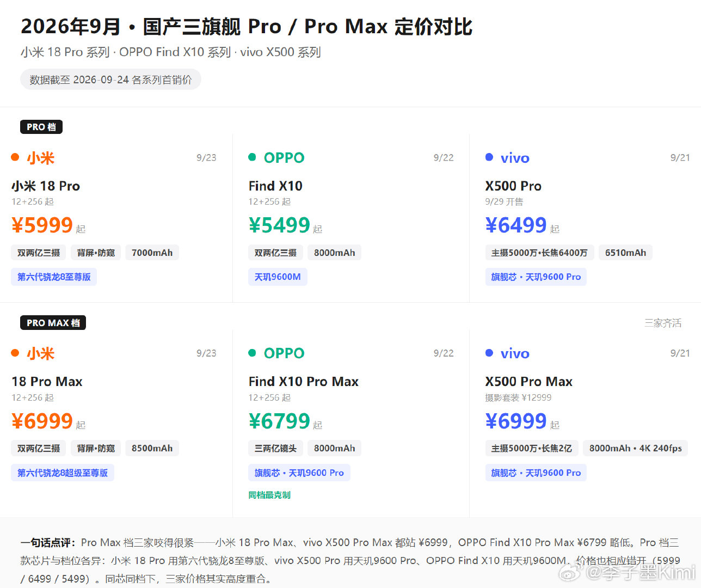Viewport: 701px width, 588px height.
Task: Click the 7000mAh battery chip
Action: point(152,253)
